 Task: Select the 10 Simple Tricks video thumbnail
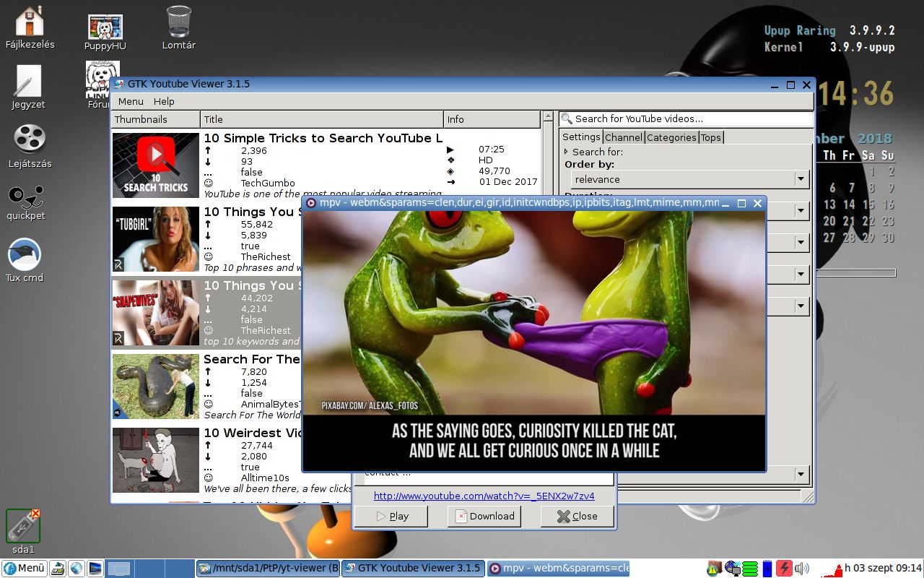click(155, 165)
